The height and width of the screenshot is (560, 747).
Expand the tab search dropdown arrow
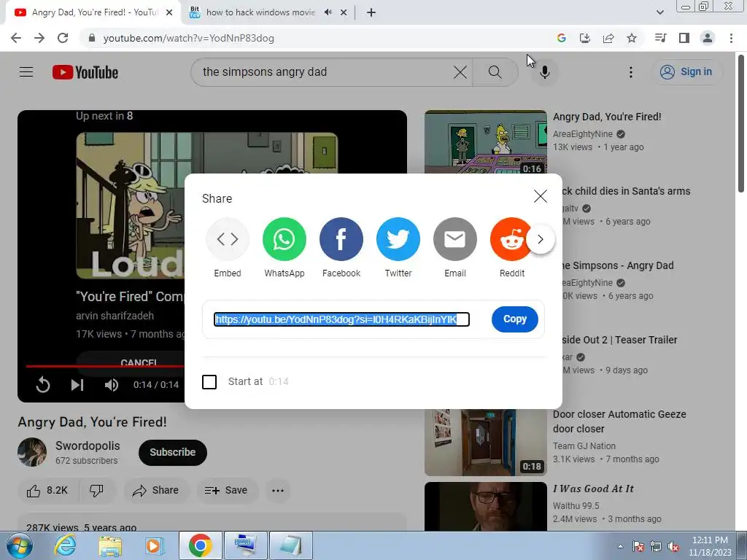[659, 12]
